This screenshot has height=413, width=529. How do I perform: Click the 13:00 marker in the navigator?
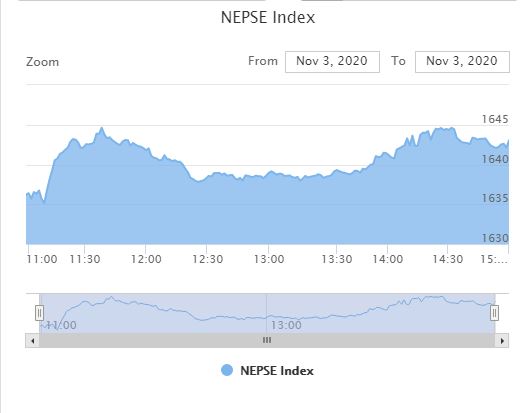tap(286, 325)
